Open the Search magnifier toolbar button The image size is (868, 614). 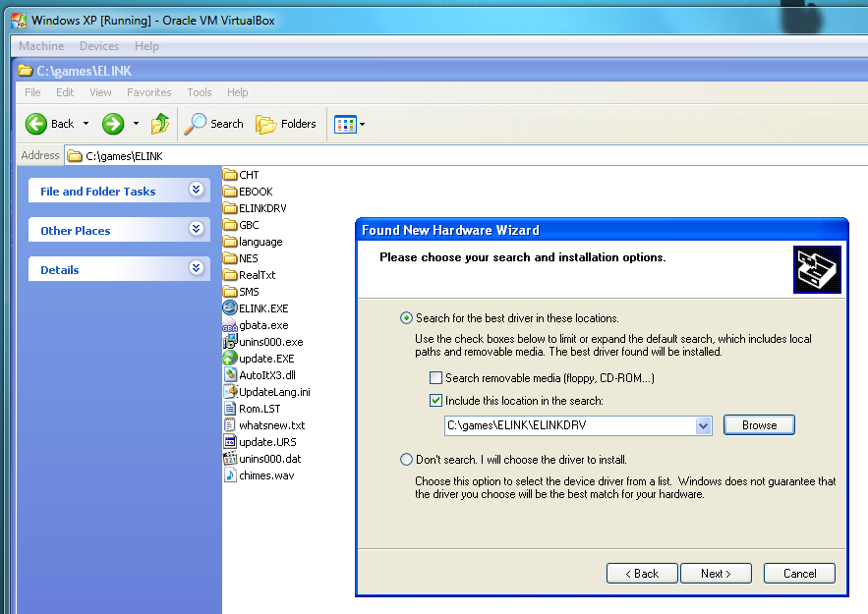[213, 124]
